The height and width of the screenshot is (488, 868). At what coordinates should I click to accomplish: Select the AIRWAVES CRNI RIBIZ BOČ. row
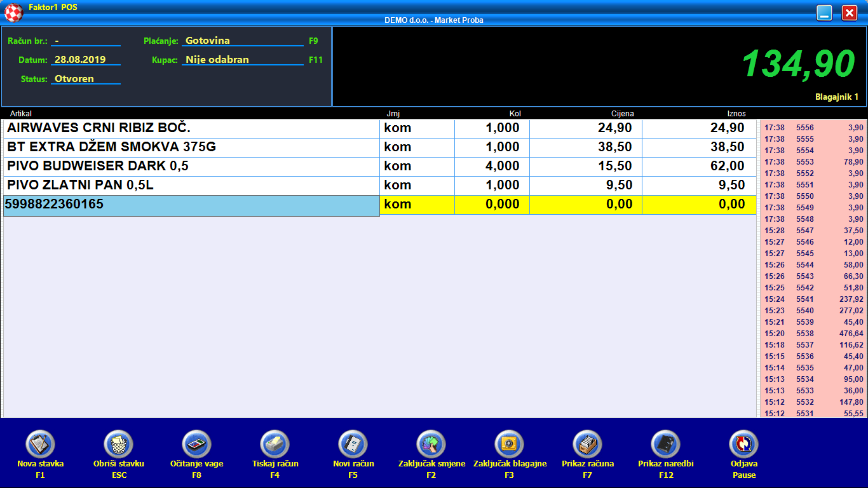[x=191, y=128]
